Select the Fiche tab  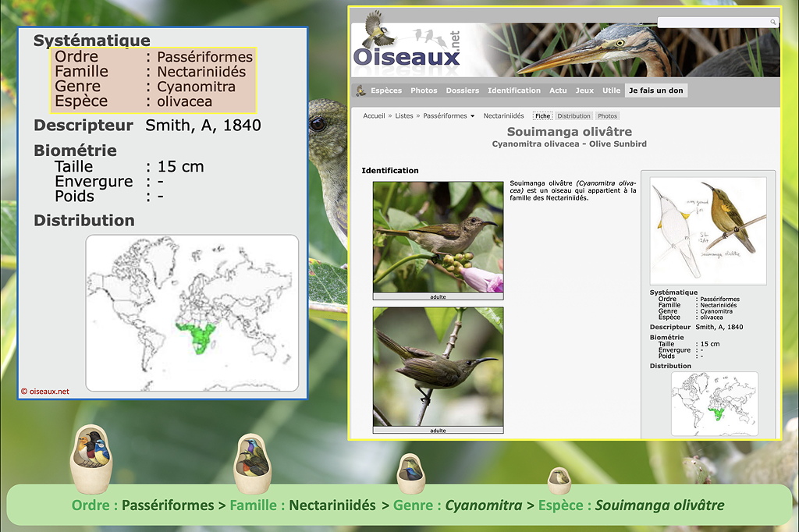[x=542, y=116]
